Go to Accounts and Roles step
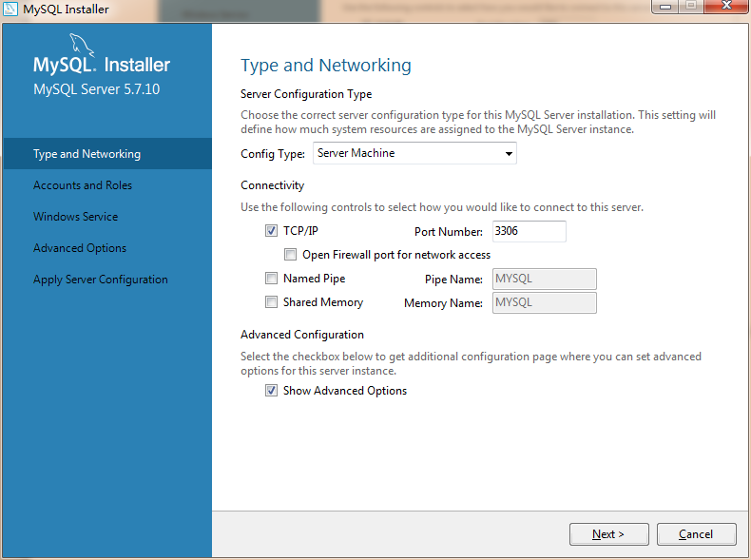The width and height of the screenshot is (751, 560). click(83, 185)
